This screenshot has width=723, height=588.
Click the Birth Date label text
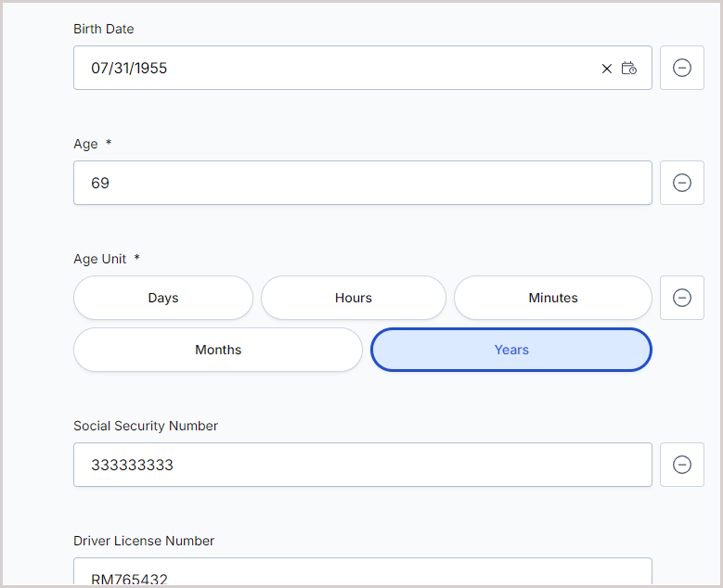(104, 29)
